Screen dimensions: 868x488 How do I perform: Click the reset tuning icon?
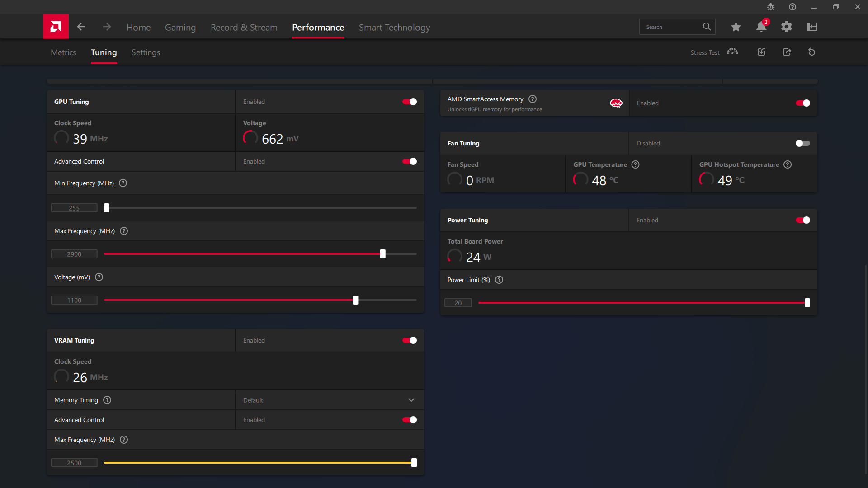coord(812,52)
